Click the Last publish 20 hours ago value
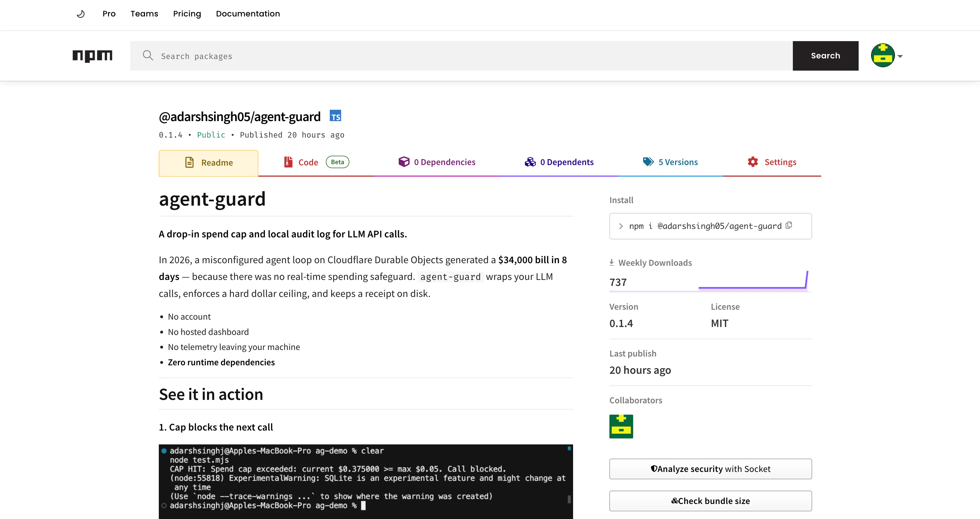This screenshot has width=980, height=519. pyautogui.click(x=640, y=370)
